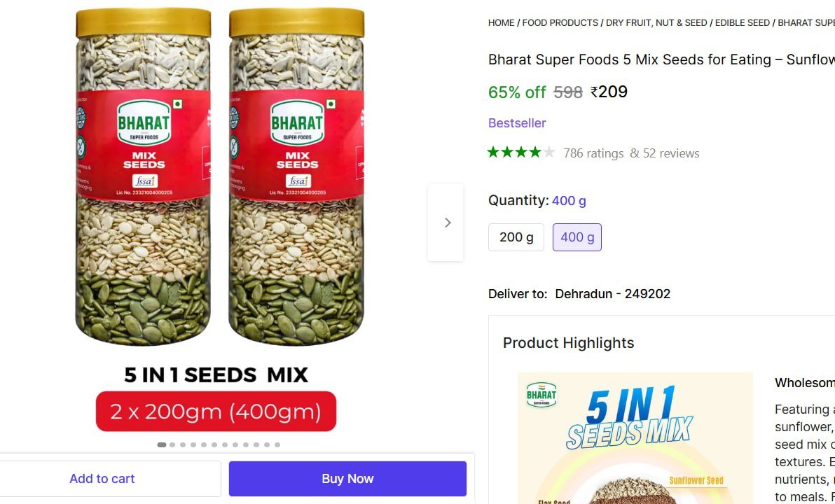Select the first image carousel dot
Screen dimensions: 835x504
162,444
